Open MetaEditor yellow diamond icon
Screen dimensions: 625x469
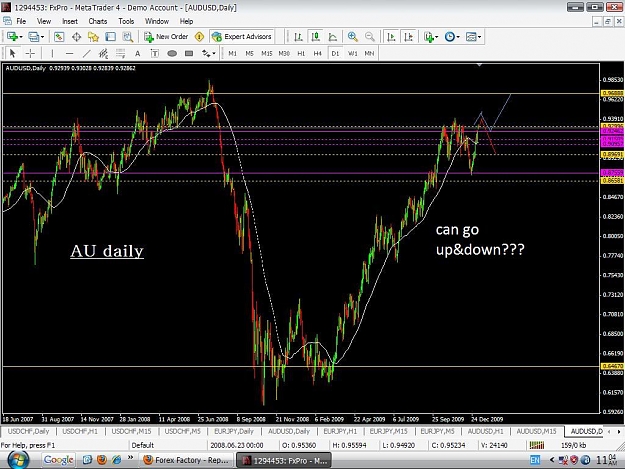[199, 37]
